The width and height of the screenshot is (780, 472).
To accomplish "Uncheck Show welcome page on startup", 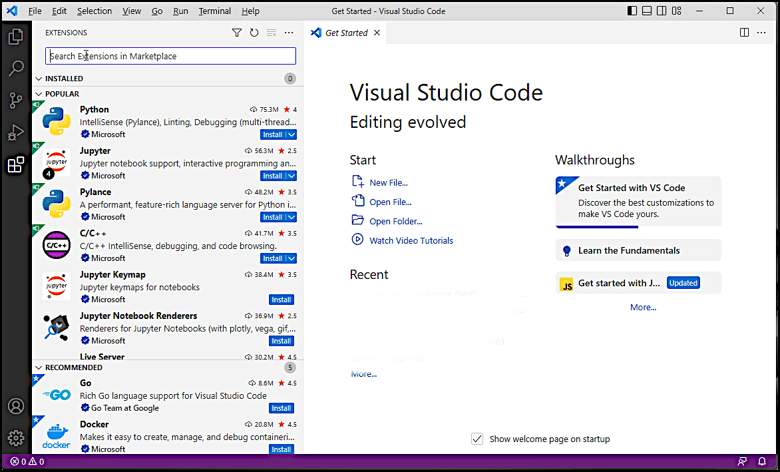I will click(477, 439).
